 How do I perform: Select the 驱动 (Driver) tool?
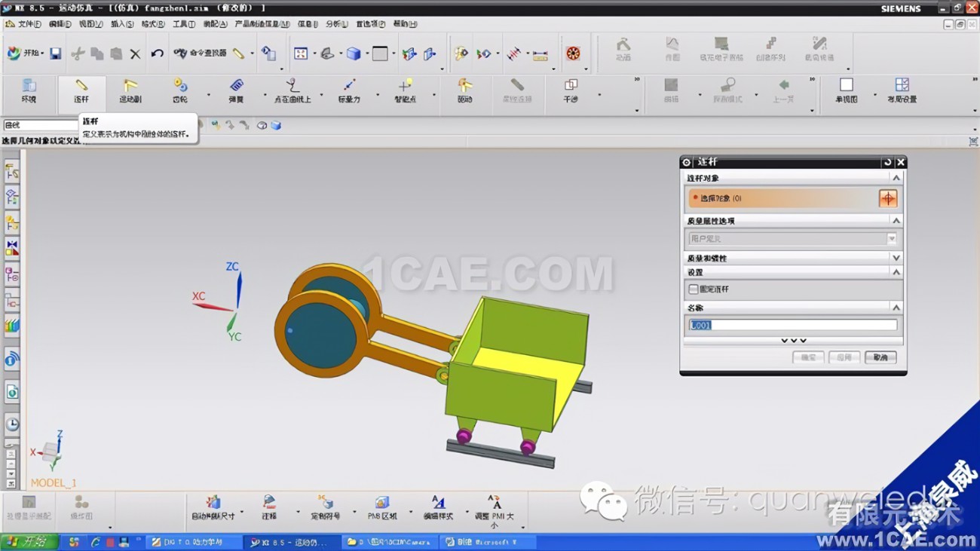click(465, 91)
